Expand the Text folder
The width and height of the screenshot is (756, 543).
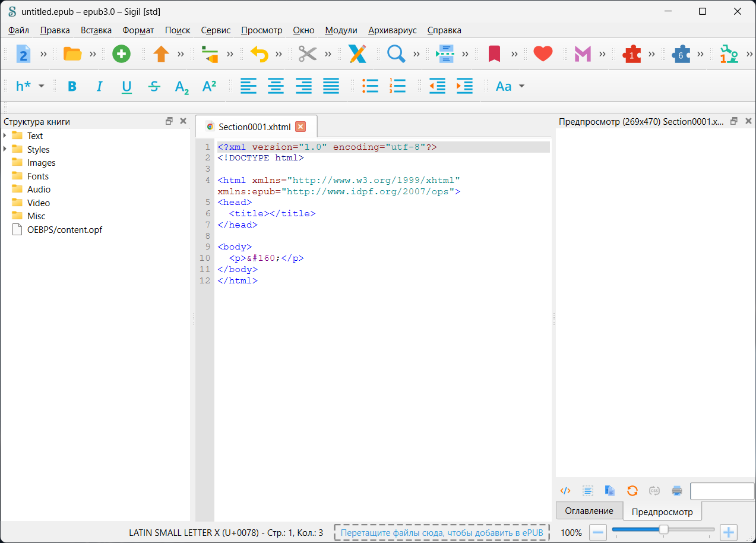[5, 135]
